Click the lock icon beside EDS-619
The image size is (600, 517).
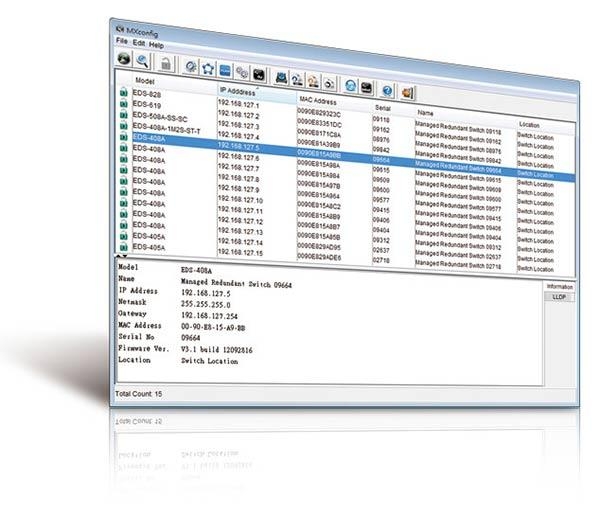[x=123, y=103]
